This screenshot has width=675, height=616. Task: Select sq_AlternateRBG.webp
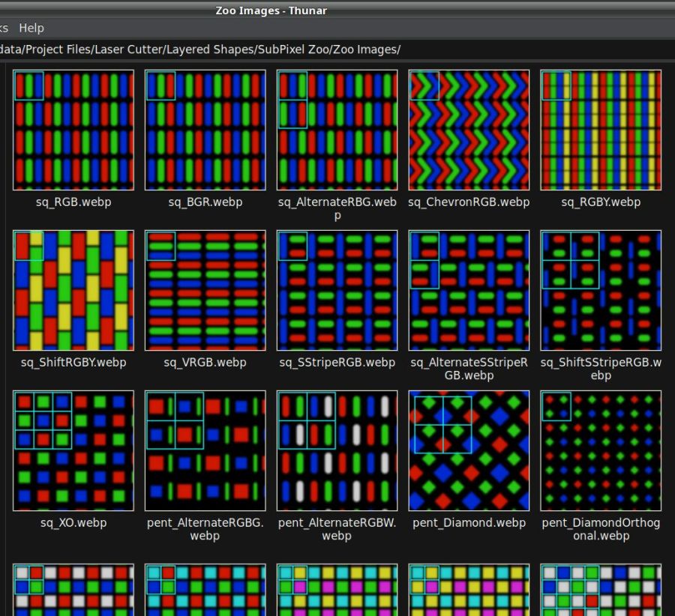tap(337, 129)
